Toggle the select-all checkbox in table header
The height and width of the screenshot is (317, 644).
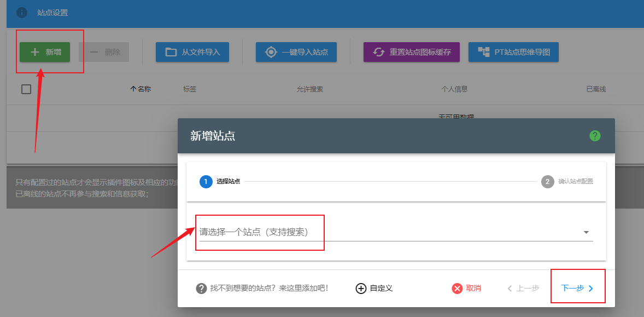pyautogui.click(x=26, y=89)
